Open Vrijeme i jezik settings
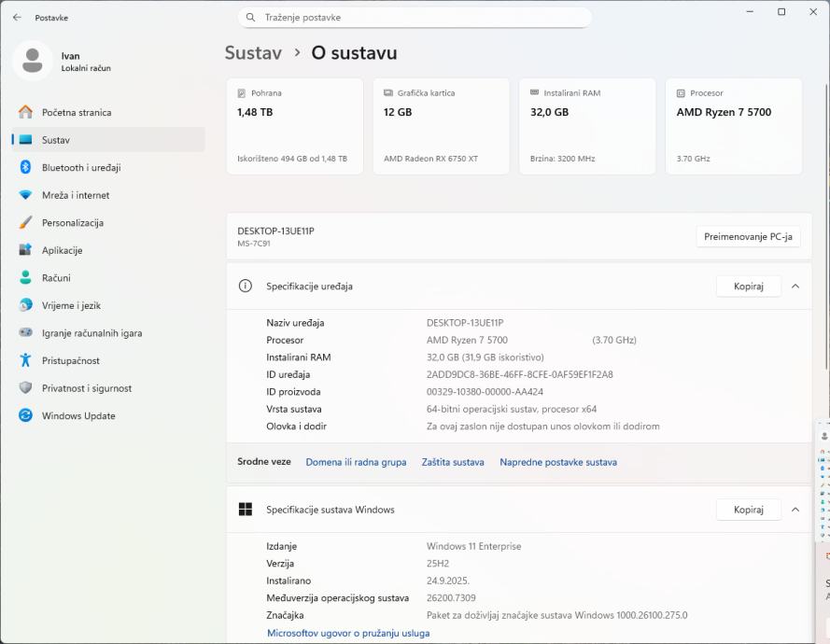 71,305
